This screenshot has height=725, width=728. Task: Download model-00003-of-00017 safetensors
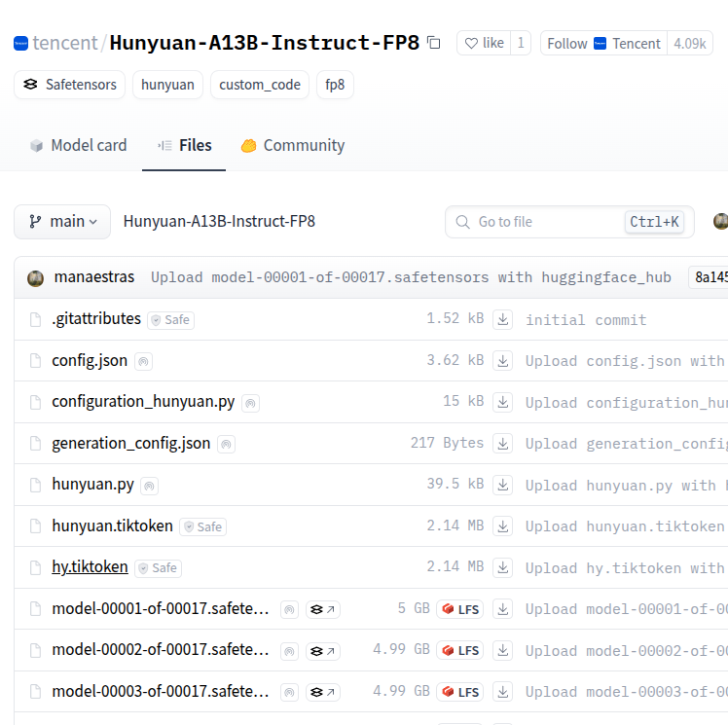(x=503, y=691)
